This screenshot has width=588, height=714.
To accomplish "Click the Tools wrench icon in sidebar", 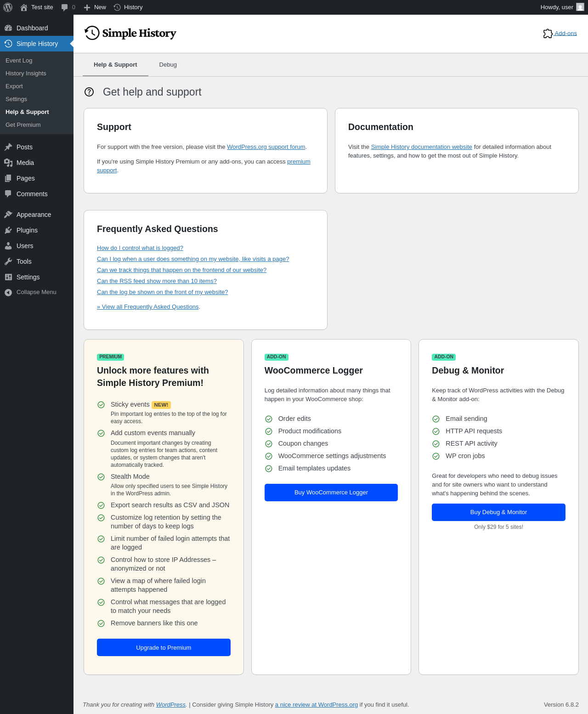I will point(8,261).
